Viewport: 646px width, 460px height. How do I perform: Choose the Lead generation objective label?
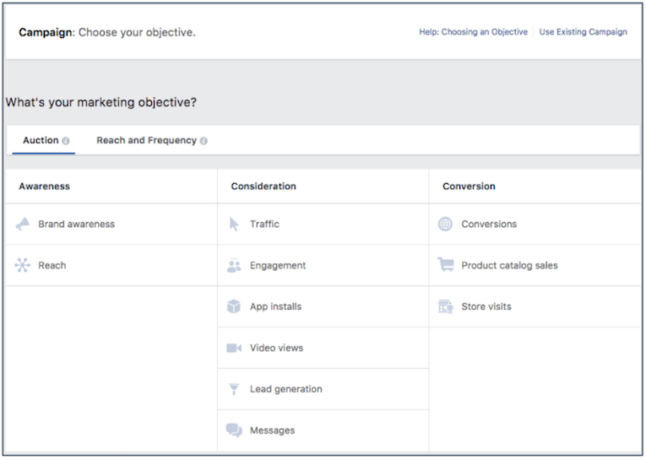click(286, 389)
